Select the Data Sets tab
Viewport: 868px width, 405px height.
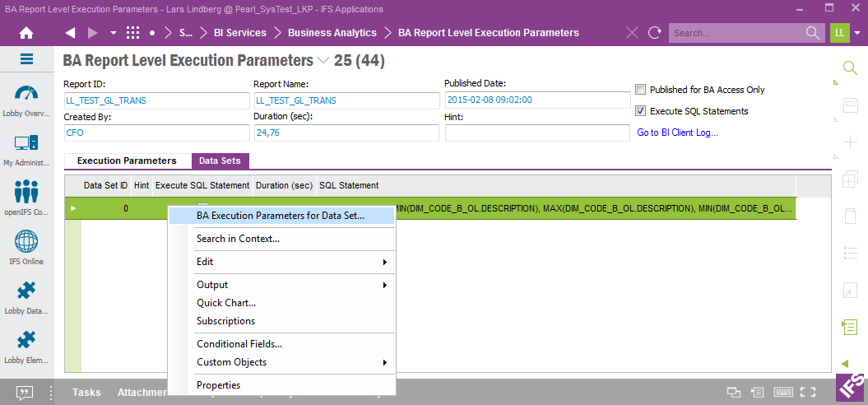click(x=220, y=161)
